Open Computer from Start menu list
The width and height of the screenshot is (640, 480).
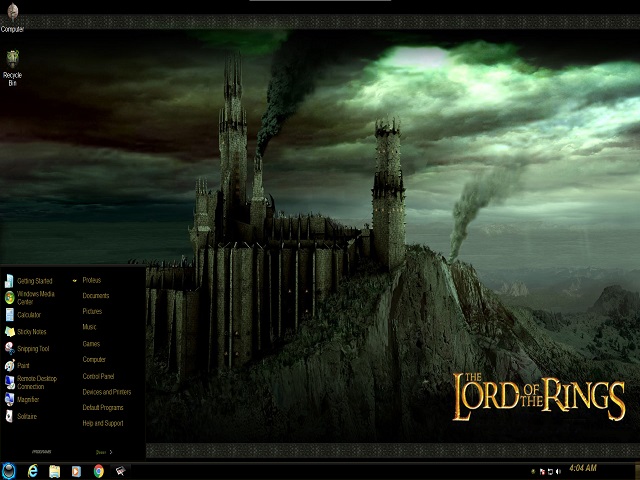tap(94, 359)
